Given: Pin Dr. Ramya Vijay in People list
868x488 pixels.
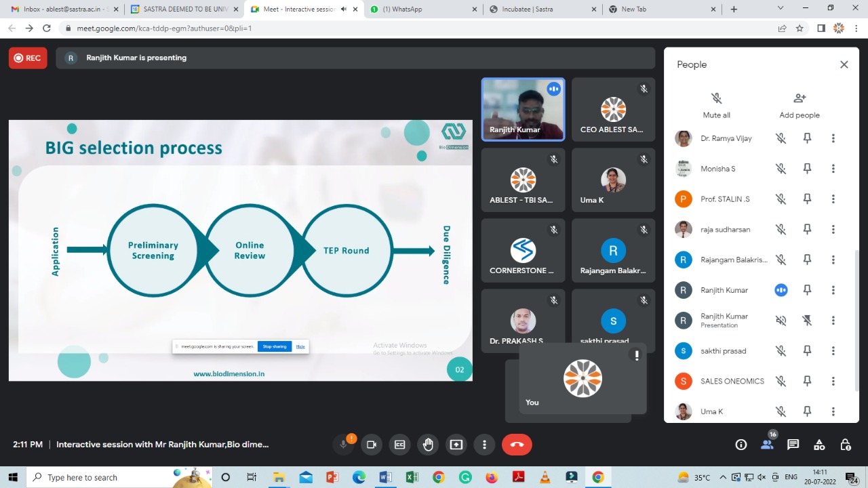Looking at the screenshot, I should coord(807,138).
